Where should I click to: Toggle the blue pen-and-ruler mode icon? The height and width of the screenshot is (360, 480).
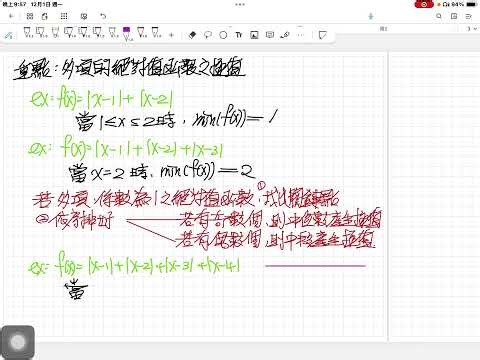9,35
